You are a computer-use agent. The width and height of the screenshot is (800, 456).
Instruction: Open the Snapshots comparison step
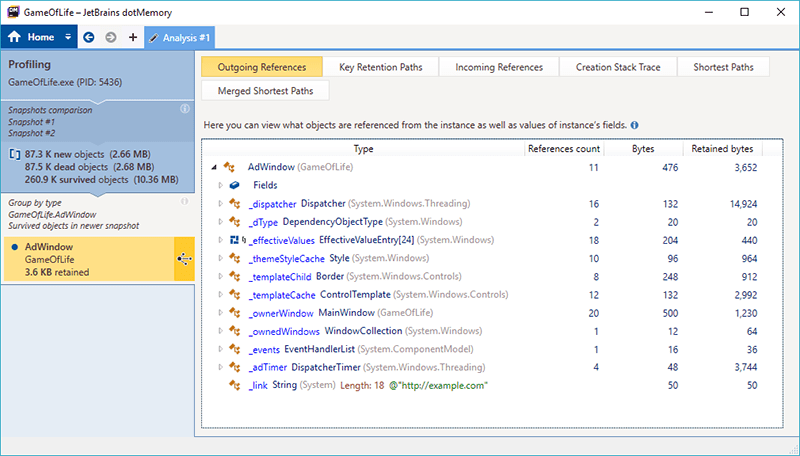point(97,121)
